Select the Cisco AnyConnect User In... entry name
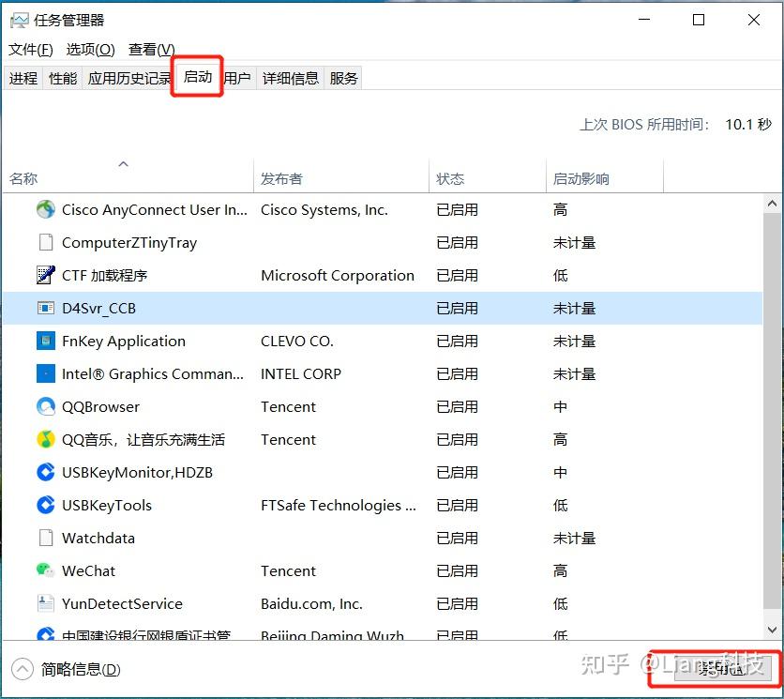The image size is (784, 699). tap(155, 209)
